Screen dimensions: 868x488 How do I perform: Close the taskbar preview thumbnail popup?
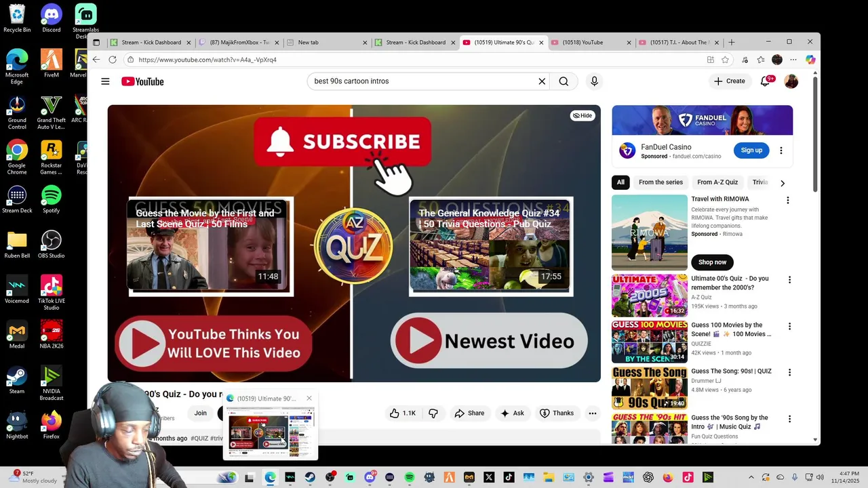pyautogui.click(x=309, y=399)
